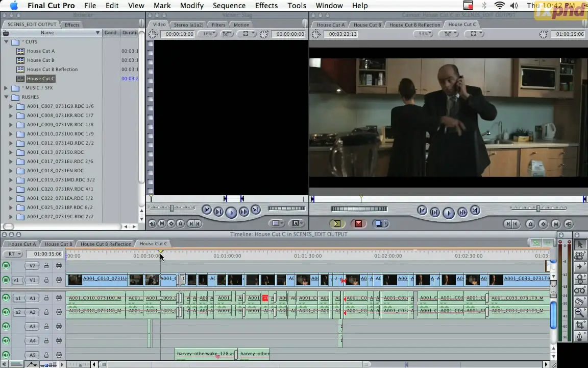Open the Modify menu in menu bar

click(x=191, y=6)
